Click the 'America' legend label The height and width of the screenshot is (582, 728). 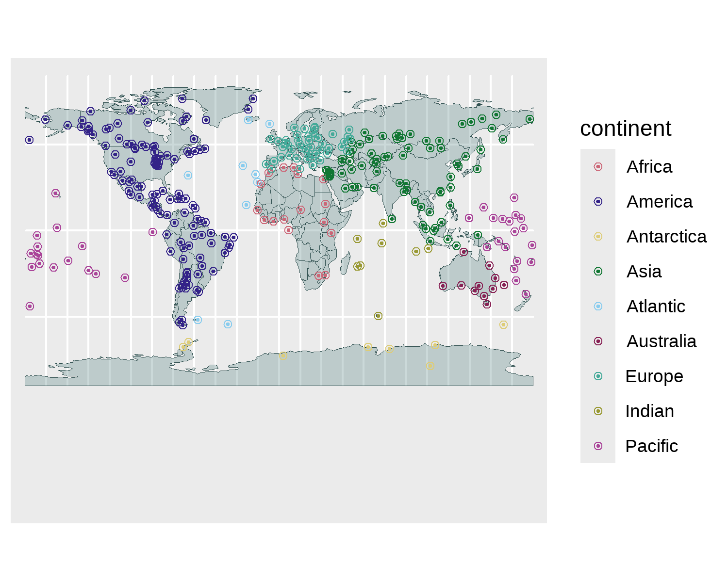pos(660,202)
